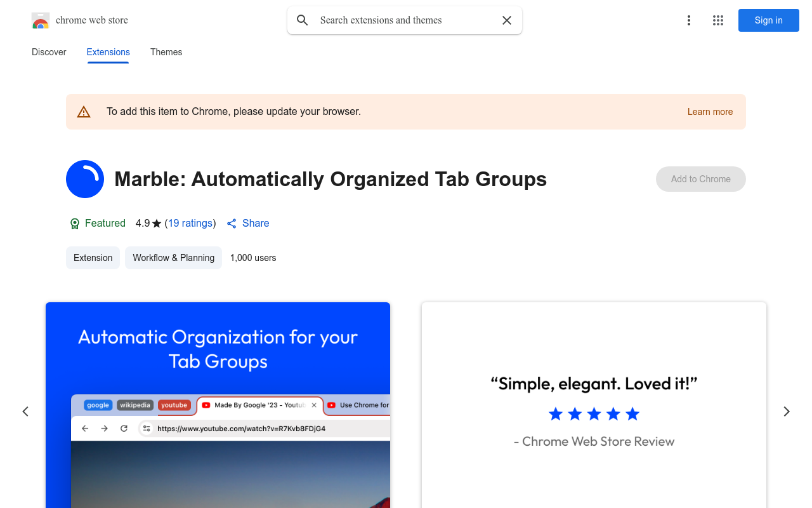Image resolution: width=812 pixels, height=508 pixels.
Task: Show the previous screenshot with left arrow
Action: tap(25, 411)
